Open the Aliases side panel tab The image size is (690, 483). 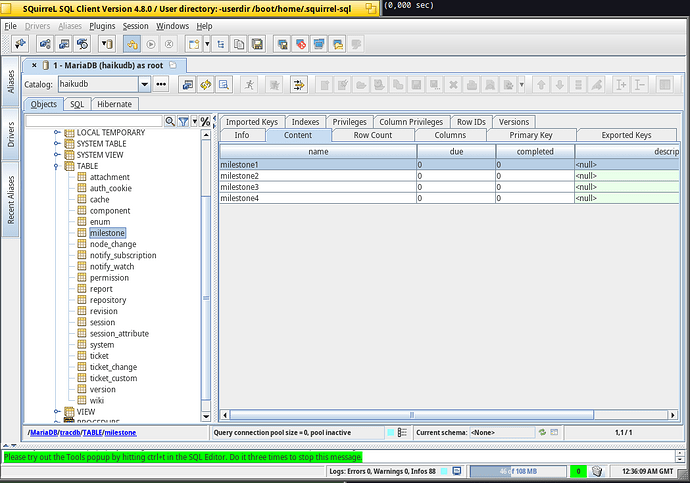point(11,81)
